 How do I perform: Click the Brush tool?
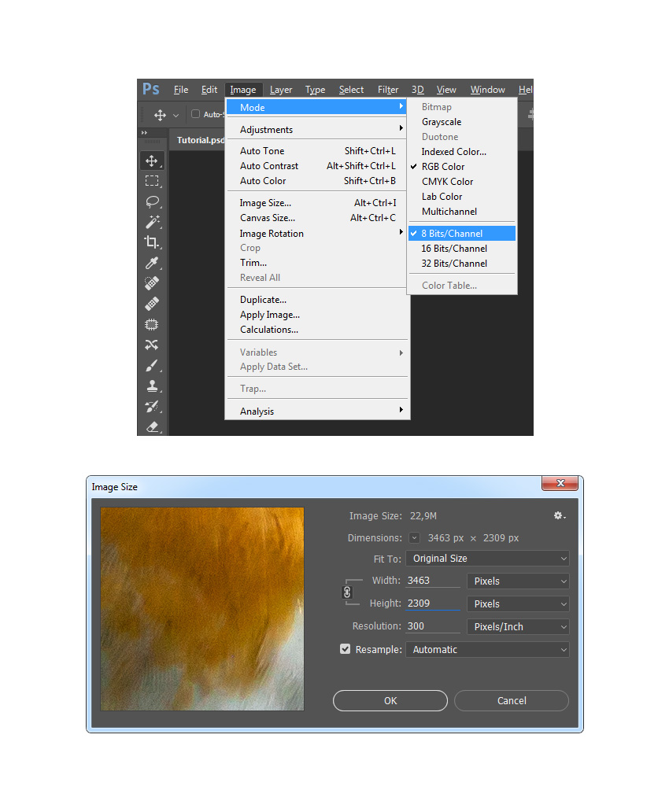(x=152, y=366)
